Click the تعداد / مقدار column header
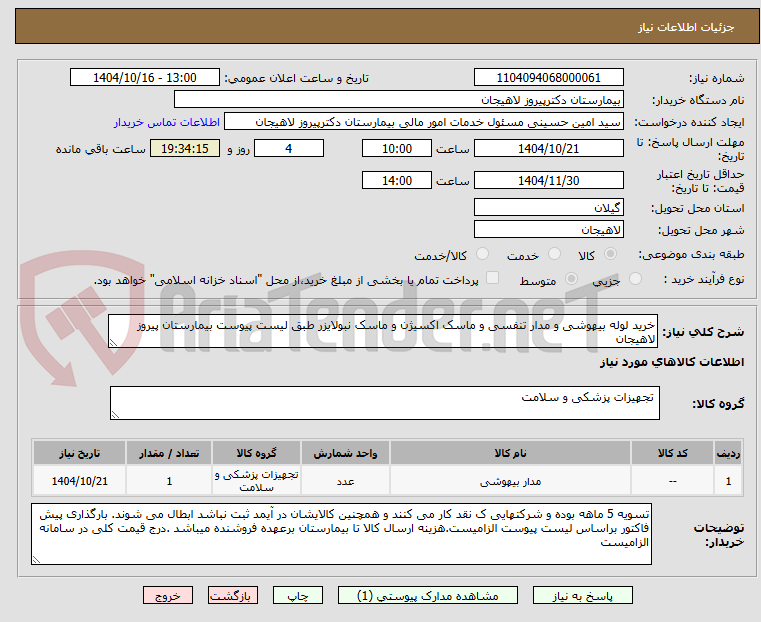This screenshot has height=622, width=761. (169, 453)
